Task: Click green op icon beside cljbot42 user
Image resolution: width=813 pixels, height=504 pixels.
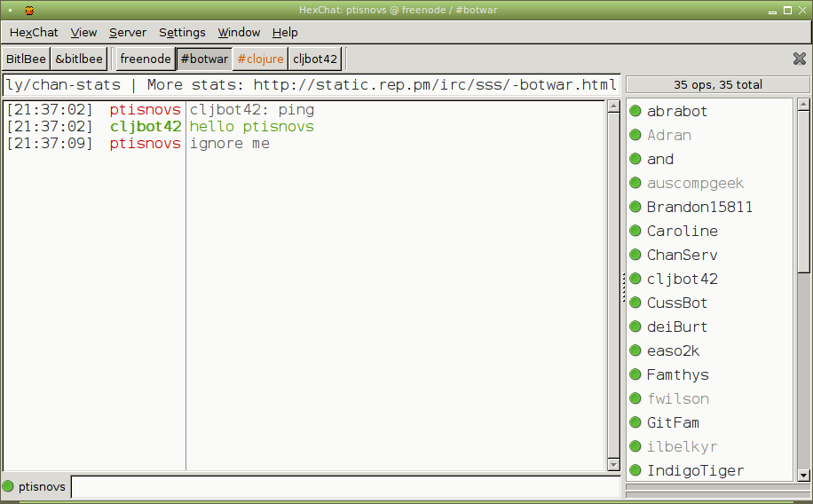Action: (x=635, y=279)
